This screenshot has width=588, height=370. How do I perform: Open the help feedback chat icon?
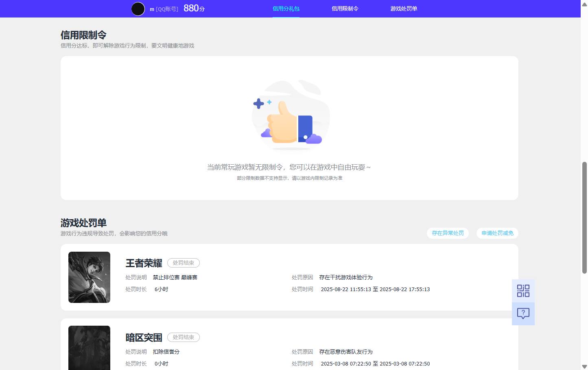coord(523,313)
